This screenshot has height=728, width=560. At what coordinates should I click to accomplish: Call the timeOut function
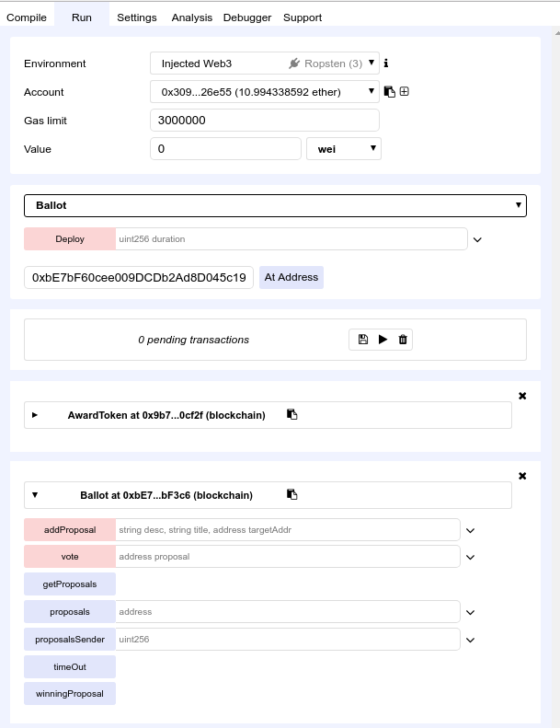tap(70, 666)
